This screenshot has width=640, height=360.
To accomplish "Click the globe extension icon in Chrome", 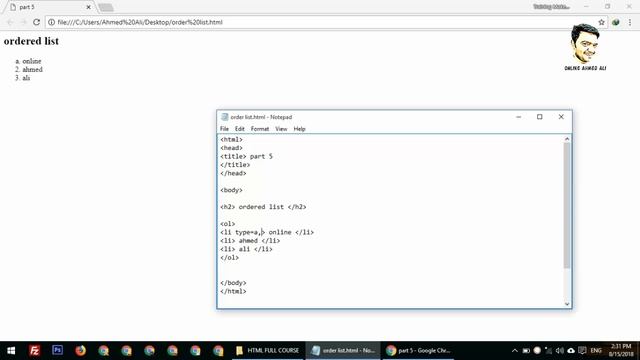I will pyautogui.click(x=616, y=22).
